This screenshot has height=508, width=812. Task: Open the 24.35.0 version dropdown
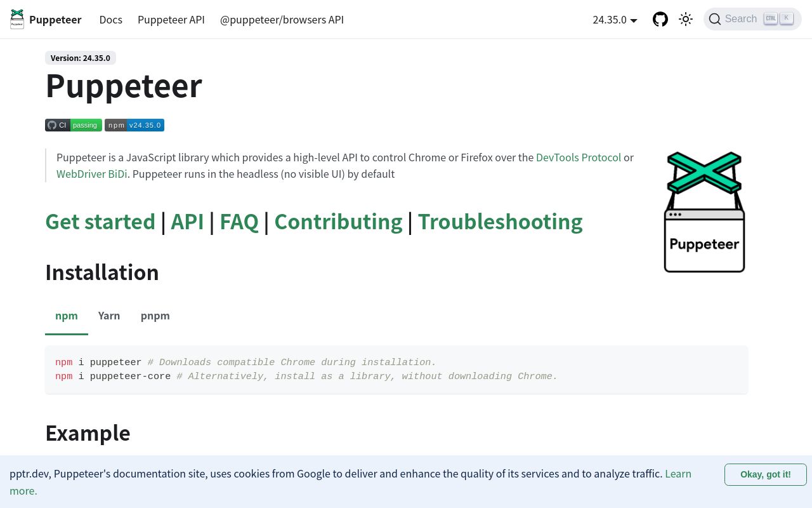615,20
